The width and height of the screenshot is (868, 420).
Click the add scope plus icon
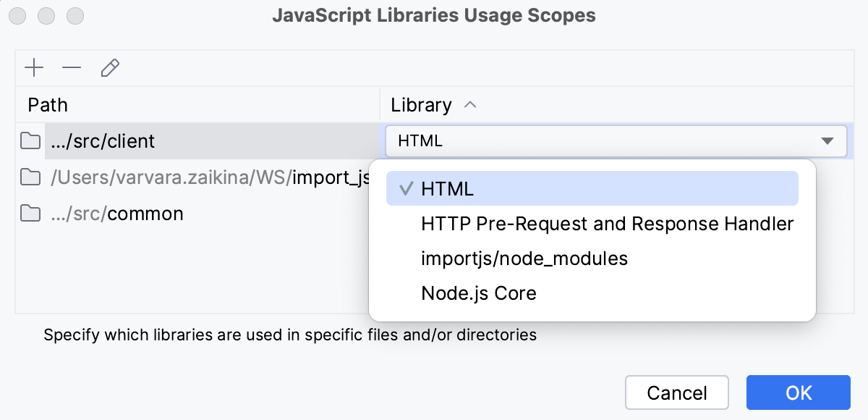click(33, 67)
